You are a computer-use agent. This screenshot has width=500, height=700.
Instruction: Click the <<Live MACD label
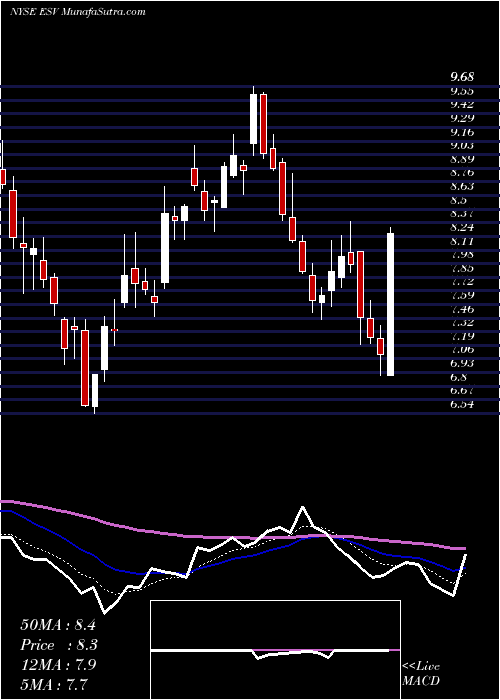421,673
